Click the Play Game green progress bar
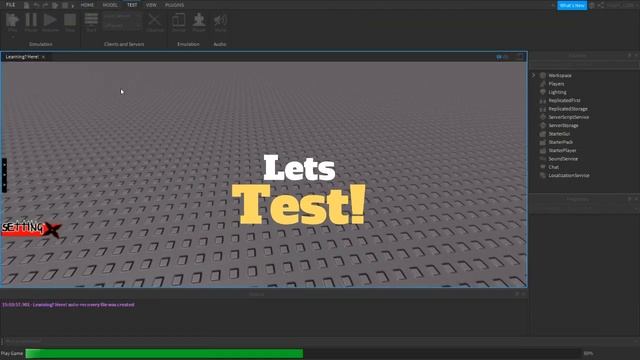 [164, 353]
